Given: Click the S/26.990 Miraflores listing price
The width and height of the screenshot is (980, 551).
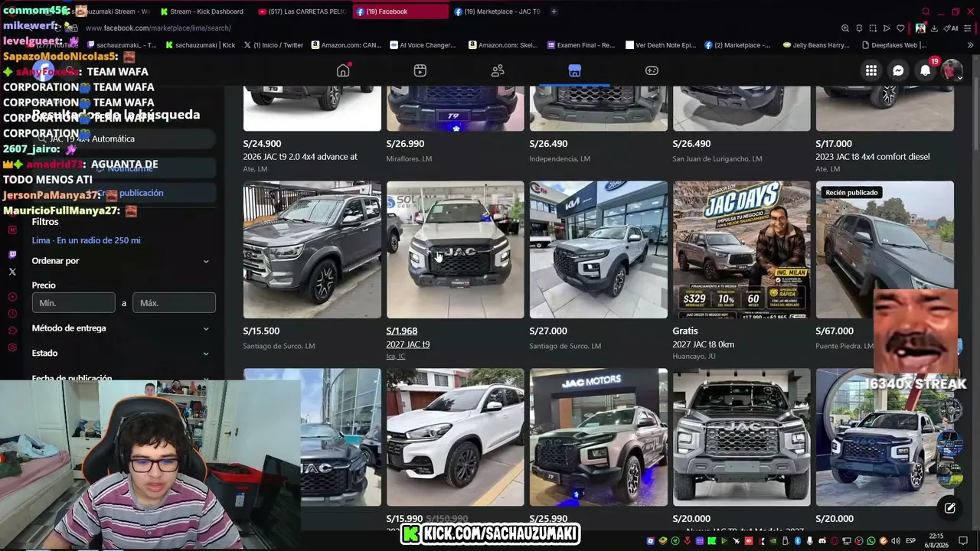Looking at the screenshot, I should (405, 144).
